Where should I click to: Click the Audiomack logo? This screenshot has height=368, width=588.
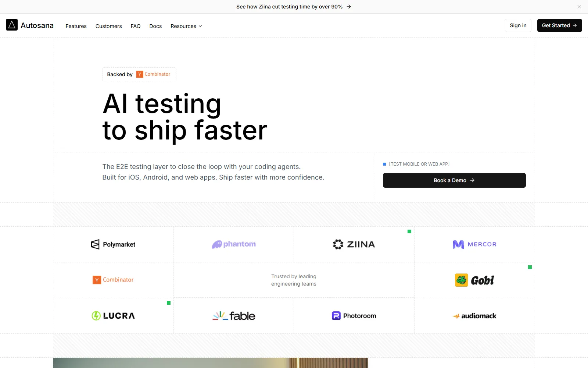point(474,316)
